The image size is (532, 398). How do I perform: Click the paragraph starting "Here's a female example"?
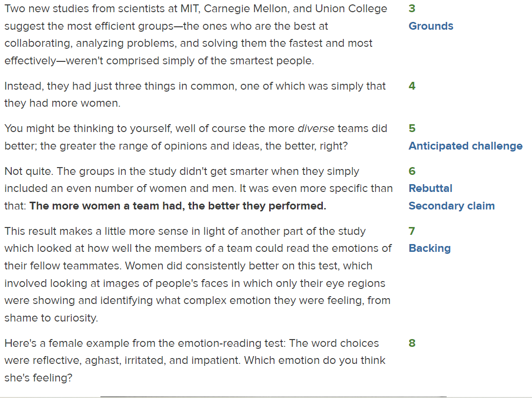point(195,360)
